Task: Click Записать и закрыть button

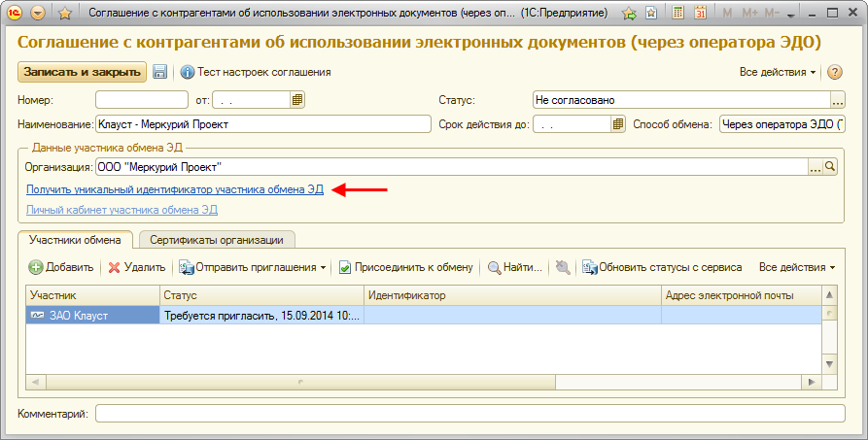Action: click(82, 72)
